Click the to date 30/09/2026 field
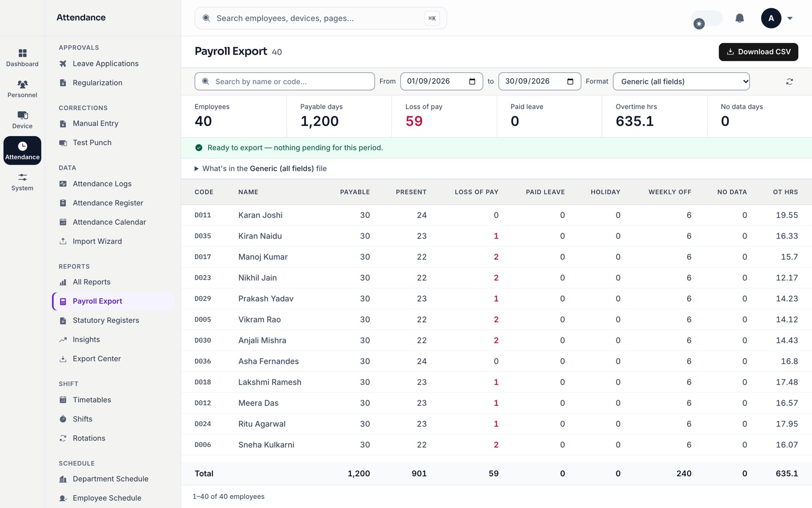 539,81
